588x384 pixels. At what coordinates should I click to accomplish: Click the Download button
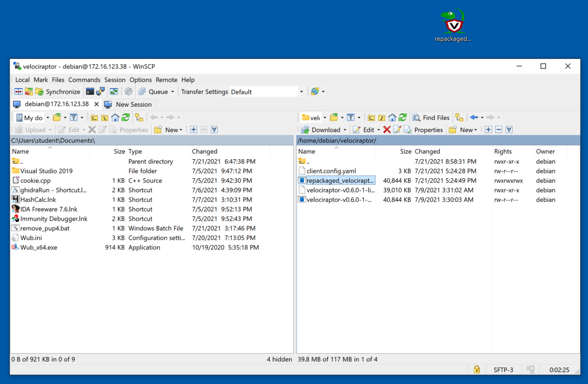321,130
